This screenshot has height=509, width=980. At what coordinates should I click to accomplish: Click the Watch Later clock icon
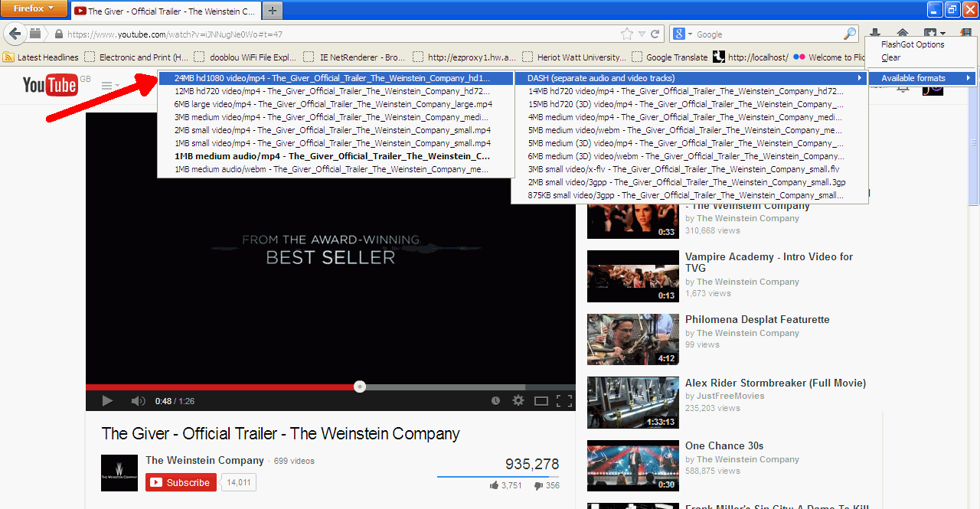tap(495, 400)
